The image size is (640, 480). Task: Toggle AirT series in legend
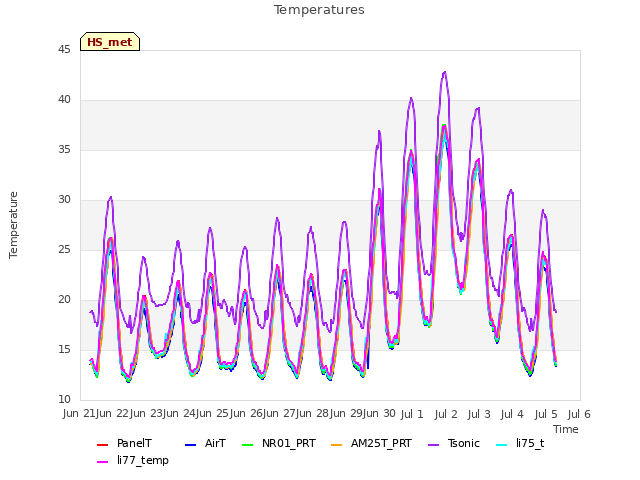point(205,444)
